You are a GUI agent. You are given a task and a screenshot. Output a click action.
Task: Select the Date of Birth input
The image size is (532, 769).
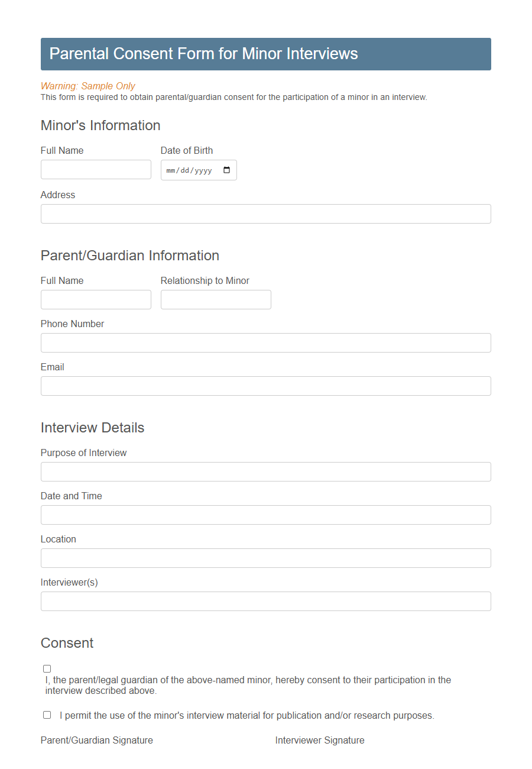click(192, 170)
